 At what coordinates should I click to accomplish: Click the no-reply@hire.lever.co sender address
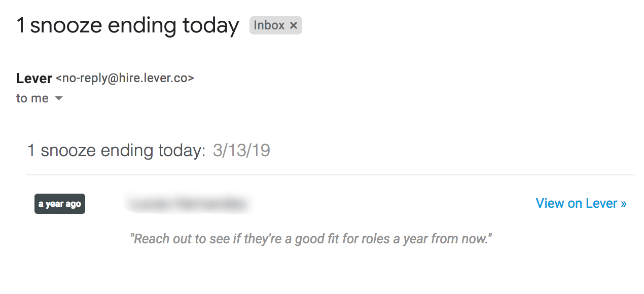coord(125,79)
